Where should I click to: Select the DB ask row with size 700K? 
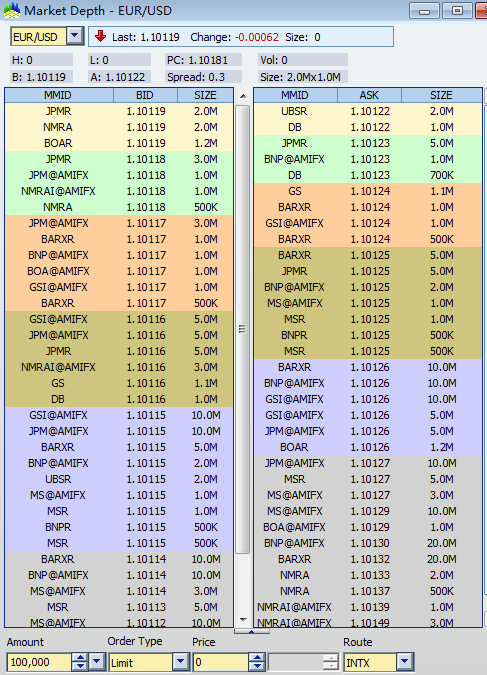368,175
